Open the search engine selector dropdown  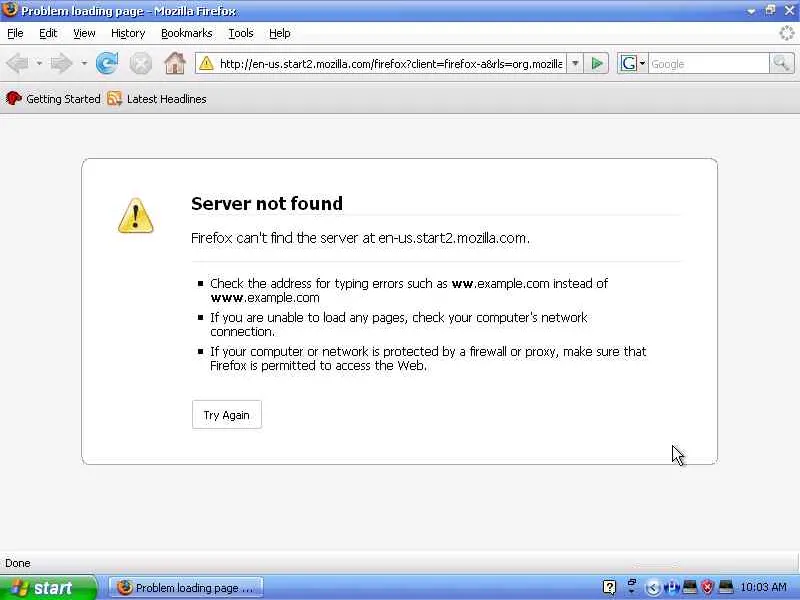[x=633, y=64]
